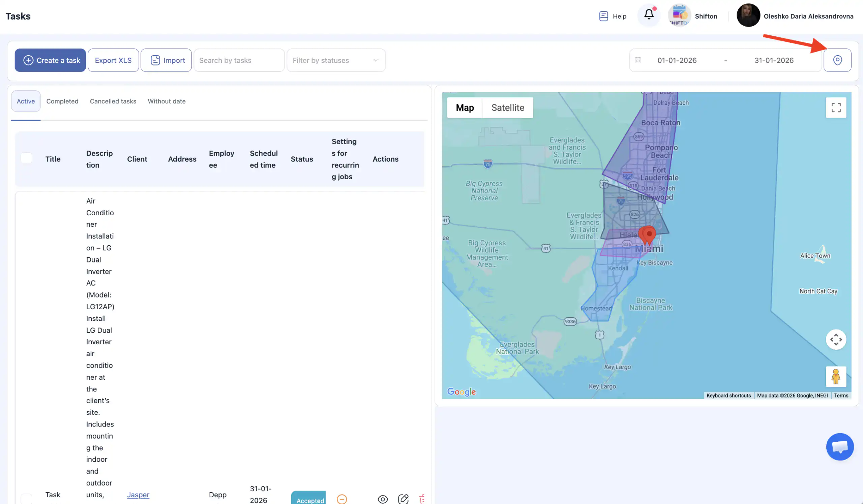This screenshot has width=863, height=504.
Task: Open the map camera controls button
Action: point(836,339)
